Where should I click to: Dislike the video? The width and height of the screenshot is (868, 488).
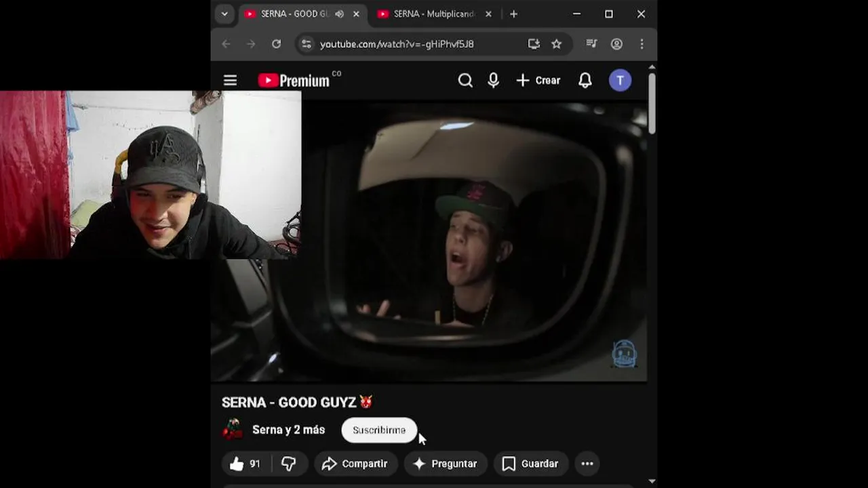point(290,464)
